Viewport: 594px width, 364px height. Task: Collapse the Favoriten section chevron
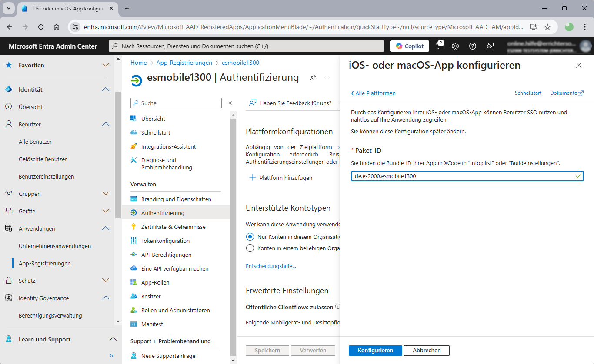[105, 65]
